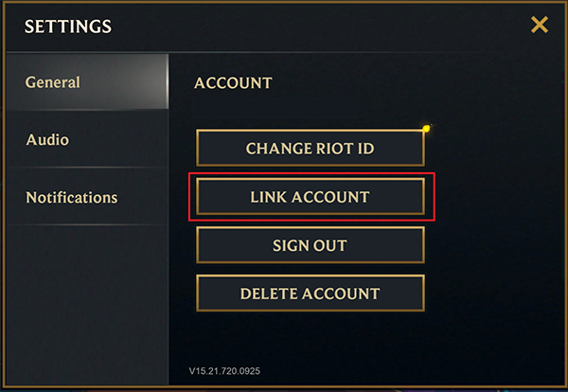
Task: Switch to the Audio tab
Action: (x=47, y=140)
